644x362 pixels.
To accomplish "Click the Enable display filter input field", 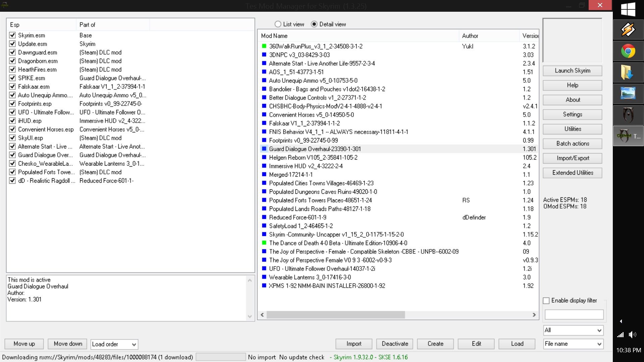I will (573, 314).
